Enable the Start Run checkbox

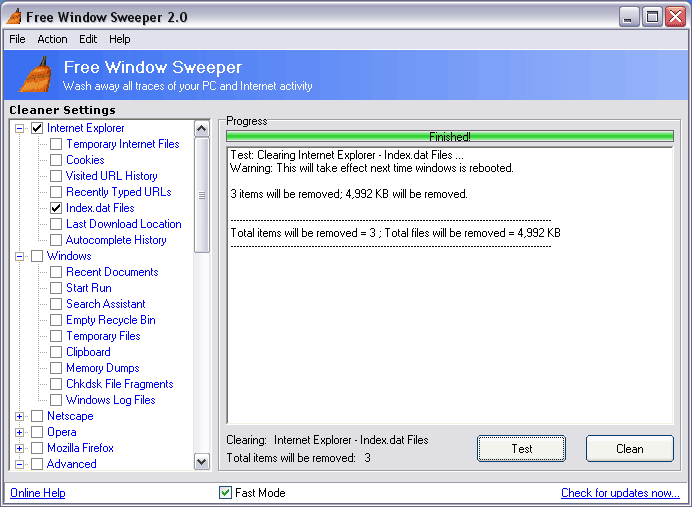56,288
